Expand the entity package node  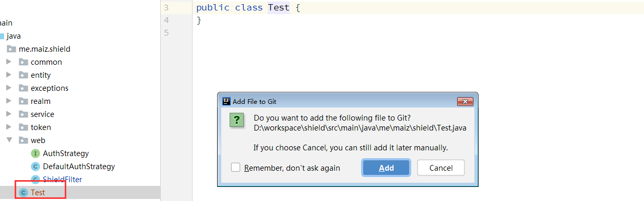click(8, 75)
